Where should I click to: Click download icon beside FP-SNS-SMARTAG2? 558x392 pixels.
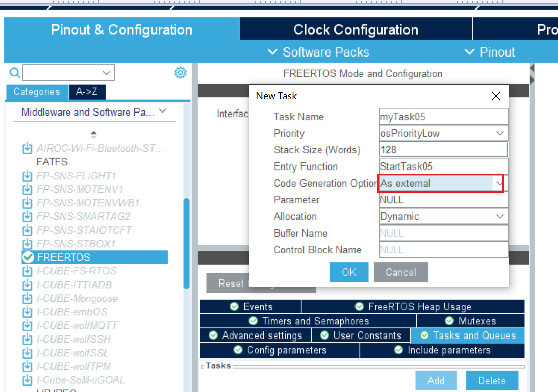(27, 216)
